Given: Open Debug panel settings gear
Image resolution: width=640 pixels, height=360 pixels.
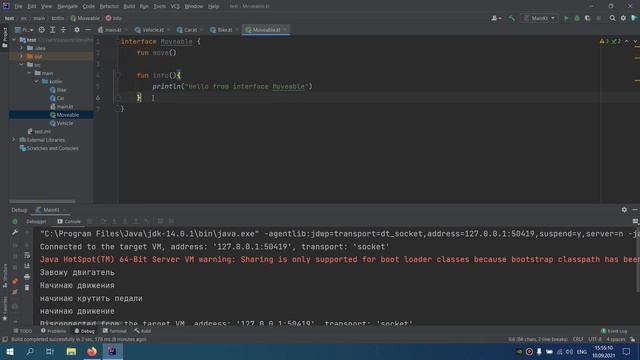Looking at the screenshot, I should point(624,210).
